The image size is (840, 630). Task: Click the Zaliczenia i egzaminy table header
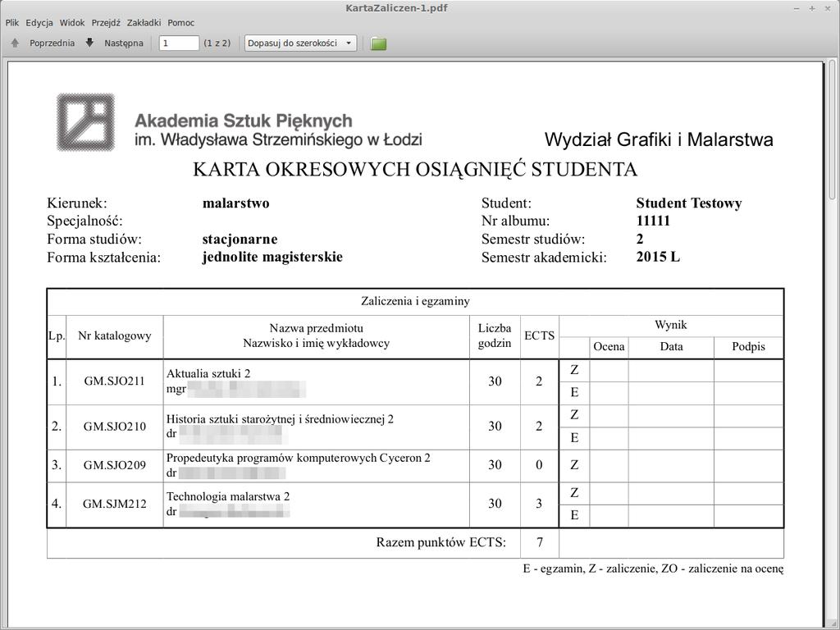415,301
